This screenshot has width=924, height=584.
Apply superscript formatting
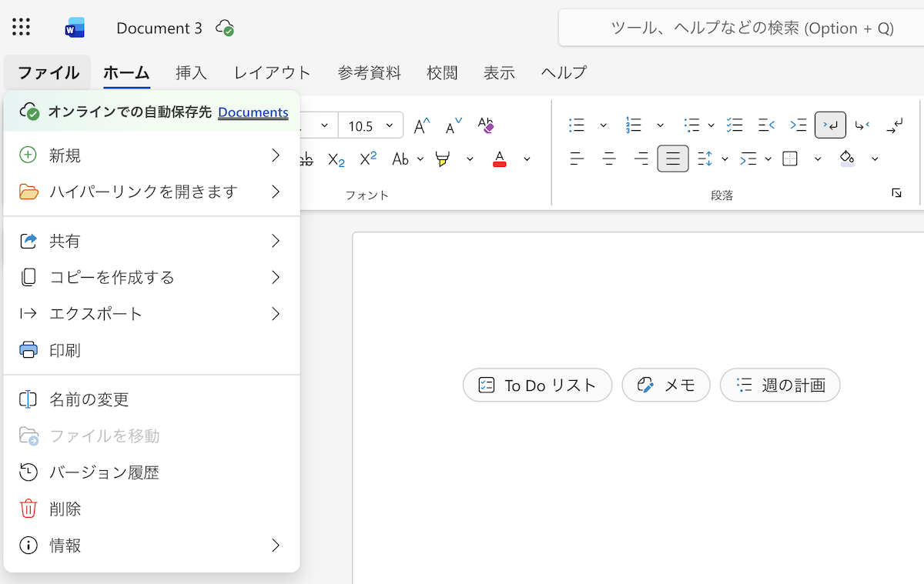coord(368,159)
